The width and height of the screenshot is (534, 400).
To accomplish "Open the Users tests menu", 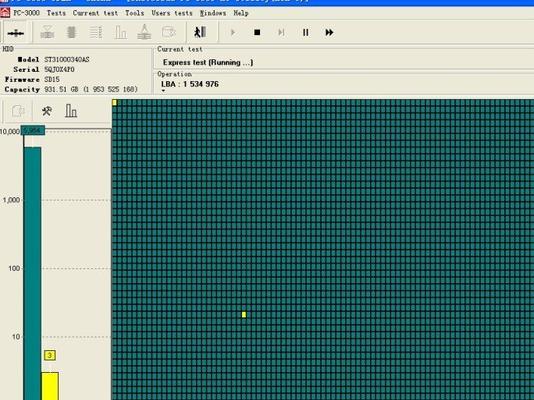I will 172,13.
